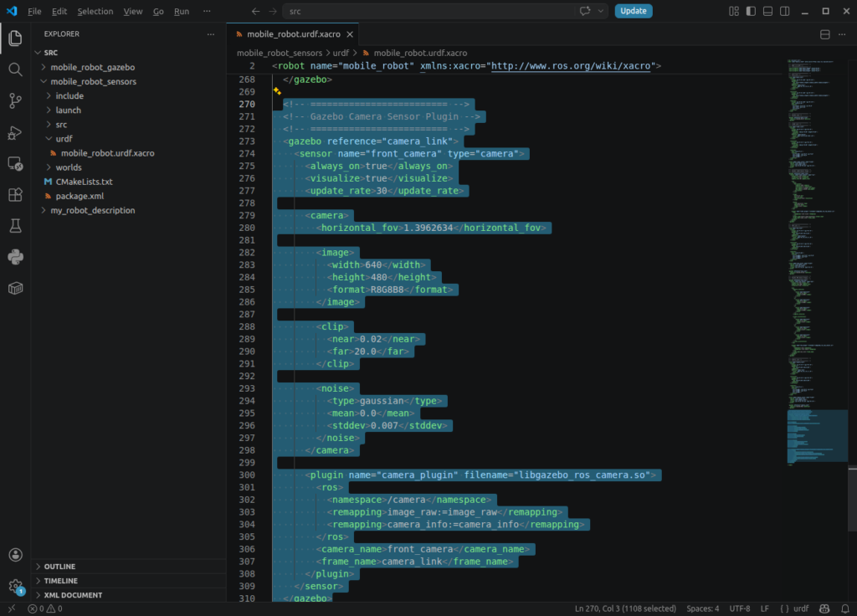Click the Update button
Image resolution: width=857 pixels, height=616 pixels.
pyautogui.click(x=634, y=11)
